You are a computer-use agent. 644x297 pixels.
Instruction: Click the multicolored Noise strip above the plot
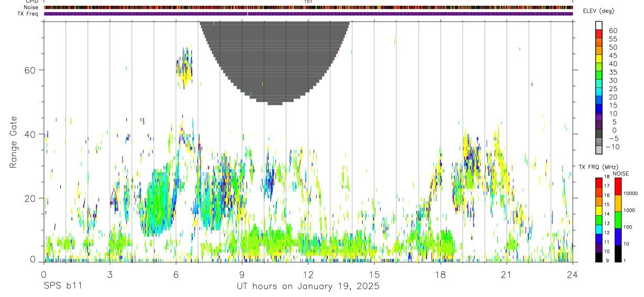pos(308,7)
